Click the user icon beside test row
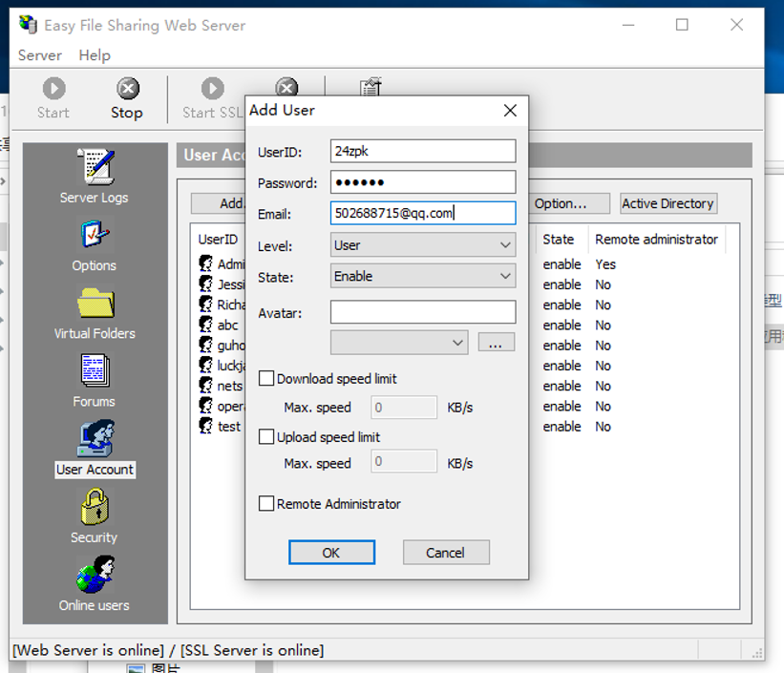This screenshot has height=673, width=784. 205,426
